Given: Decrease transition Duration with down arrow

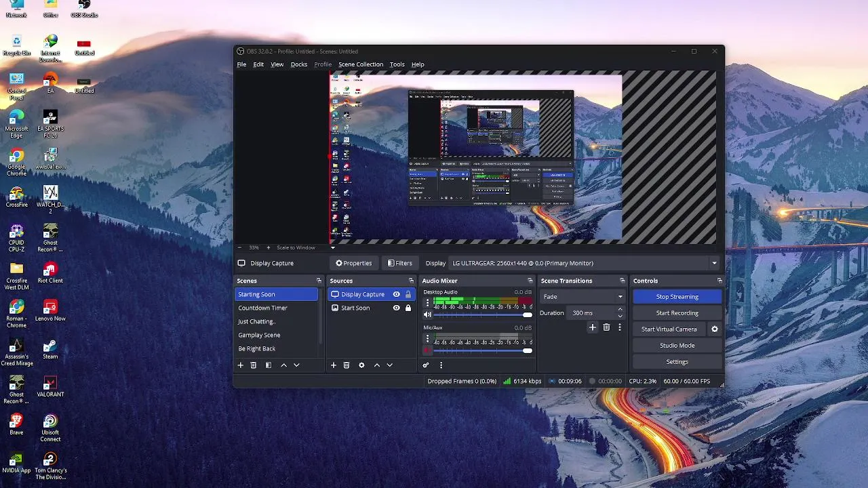Looking at the screenshot, I should coord(620,316).
